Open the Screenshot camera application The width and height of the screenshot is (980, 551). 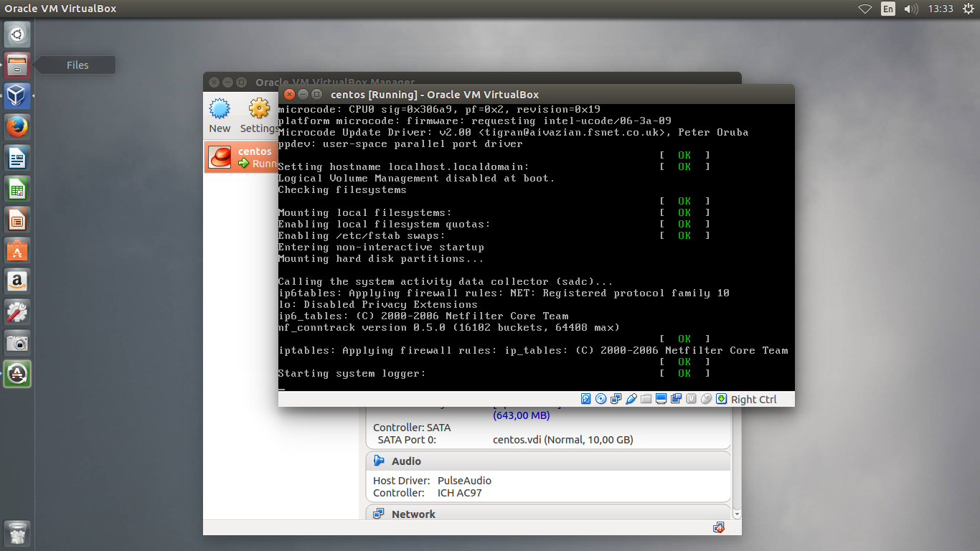coord(17,343)
